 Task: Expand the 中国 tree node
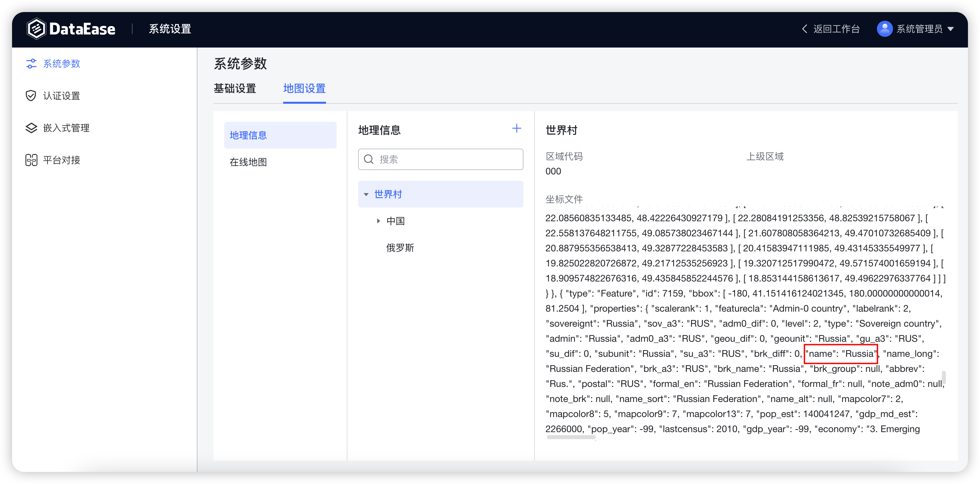pyautogui.click(x=379, y=221)
